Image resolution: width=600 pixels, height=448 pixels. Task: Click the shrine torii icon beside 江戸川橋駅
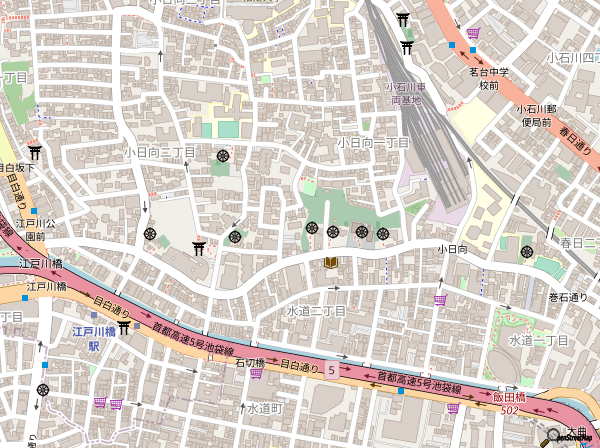pyautogui.click(x=124, y=329)
